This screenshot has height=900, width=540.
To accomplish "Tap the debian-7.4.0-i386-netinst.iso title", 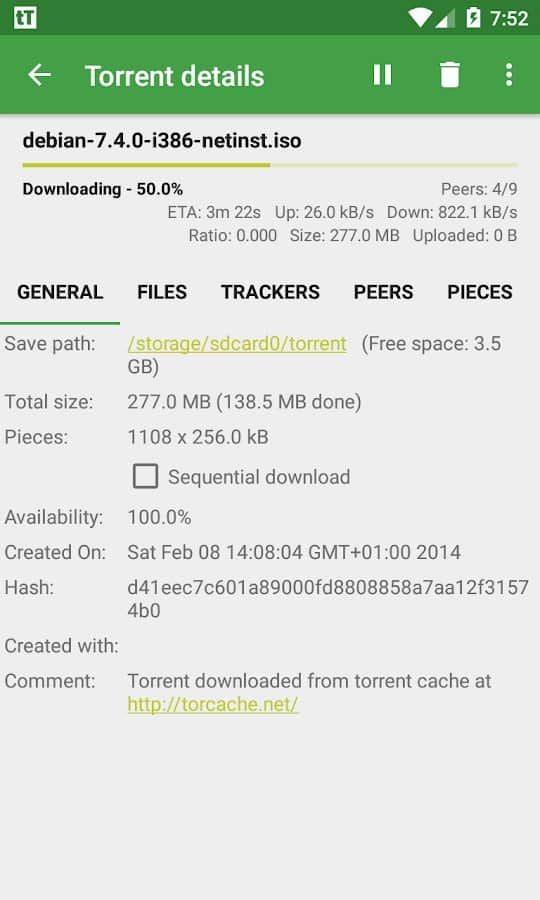I will pos(162,141).
